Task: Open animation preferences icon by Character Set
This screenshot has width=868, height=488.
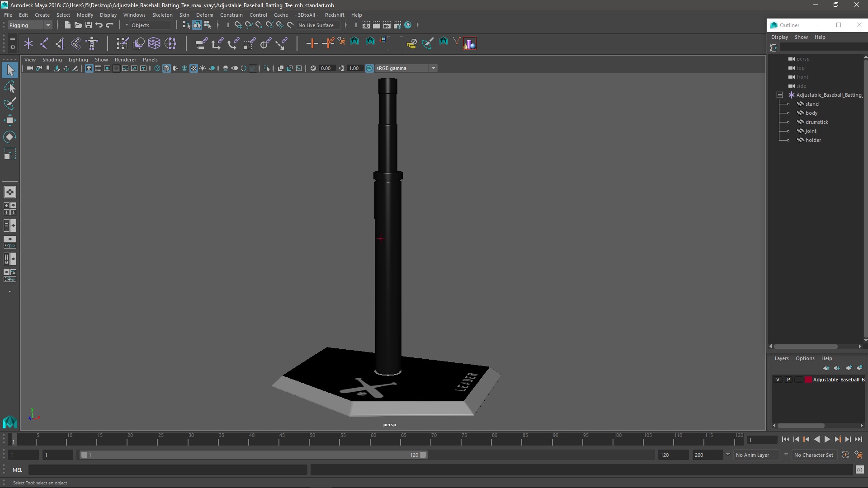Action: (x=859, y=455)
